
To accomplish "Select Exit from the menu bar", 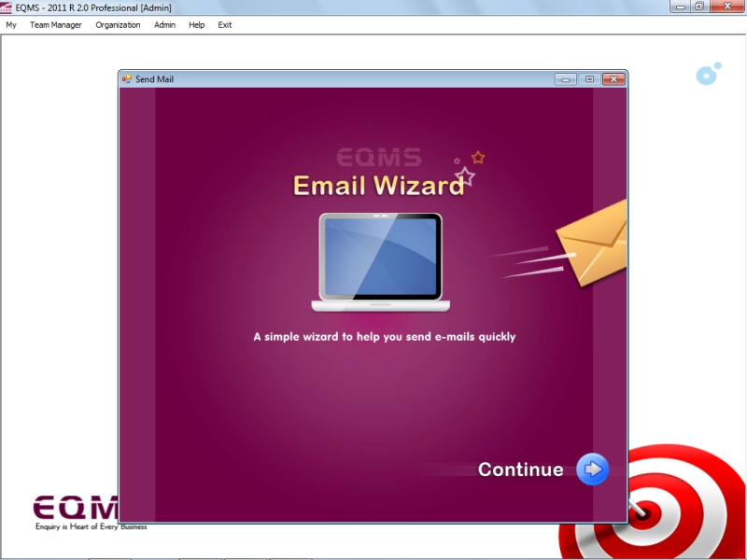I will pyautogui.click(x=225, y=25).
